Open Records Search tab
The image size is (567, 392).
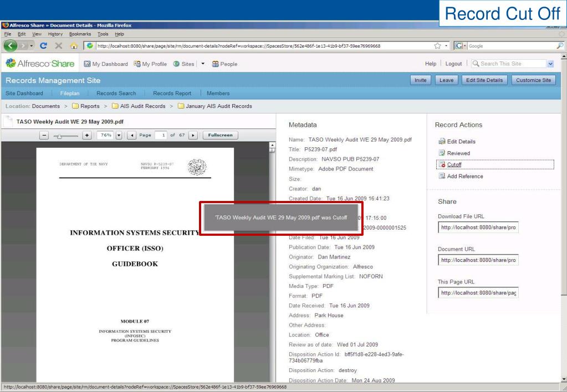[x=116, y=93]
